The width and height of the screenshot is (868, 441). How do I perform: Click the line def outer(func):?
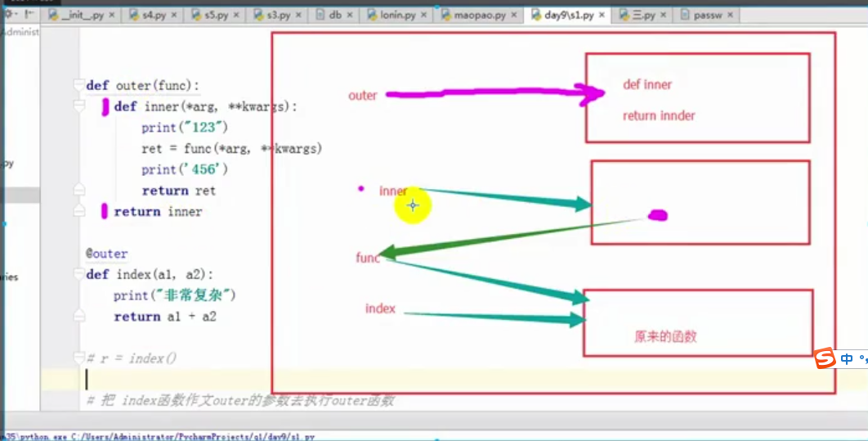pyautogui.click(x=142, y=85)
